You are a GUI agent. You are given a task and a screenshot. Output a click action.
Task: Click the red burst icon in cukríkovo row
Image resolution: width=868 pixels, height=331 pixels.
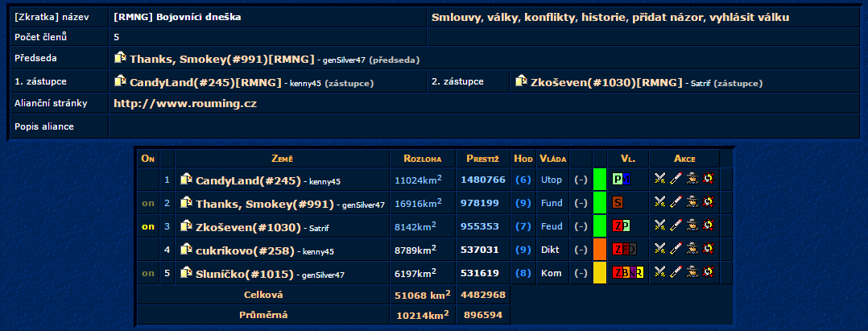coord(709,249)
